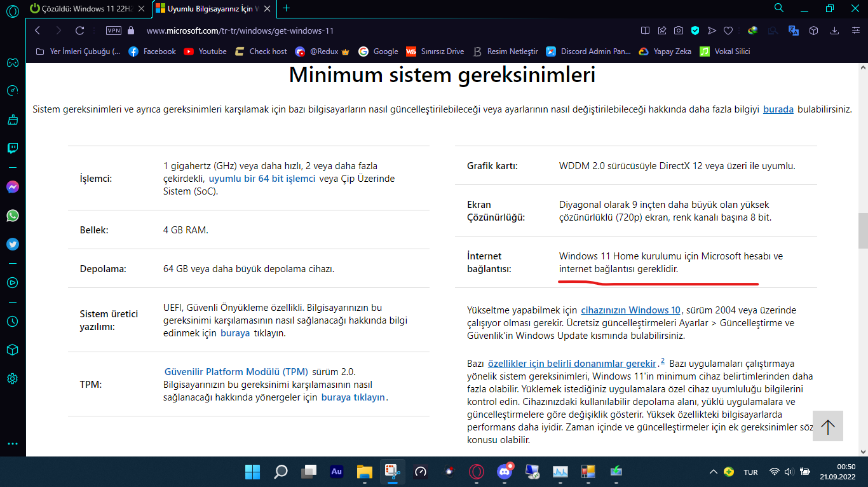Open the pin/edit toolbar icon beside the camera
Viewport: 868px width, 487px height.
[662, 31]
